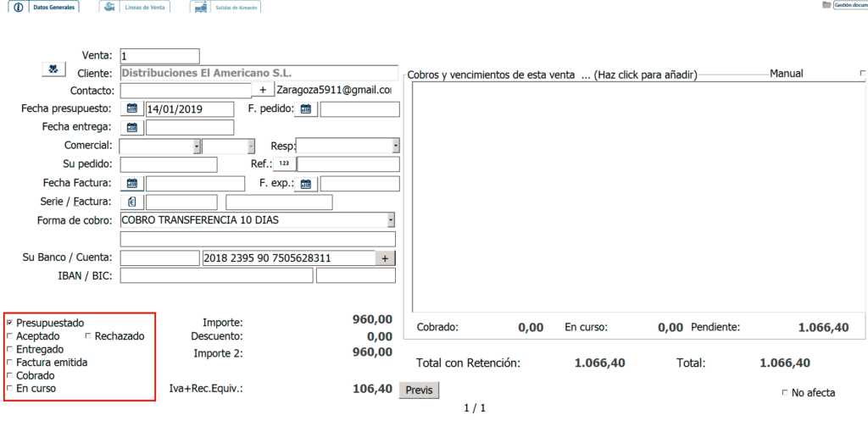Open the F. pedido calendar picker

(x=306, y=109)
